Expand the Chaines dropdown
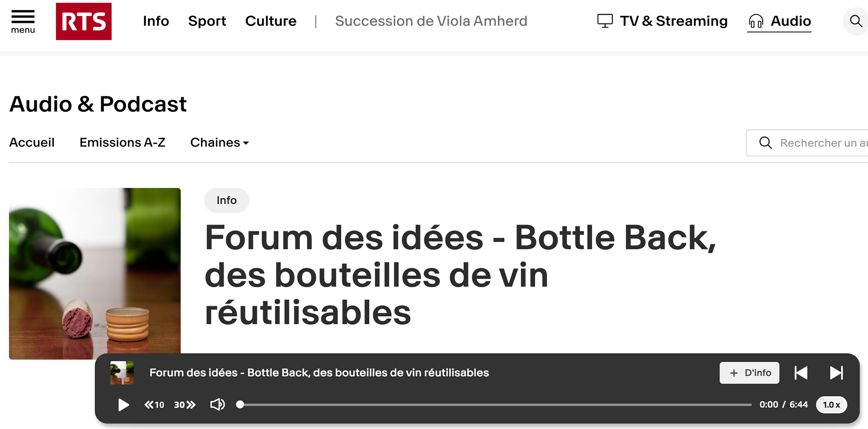 (x=220, y=143)
